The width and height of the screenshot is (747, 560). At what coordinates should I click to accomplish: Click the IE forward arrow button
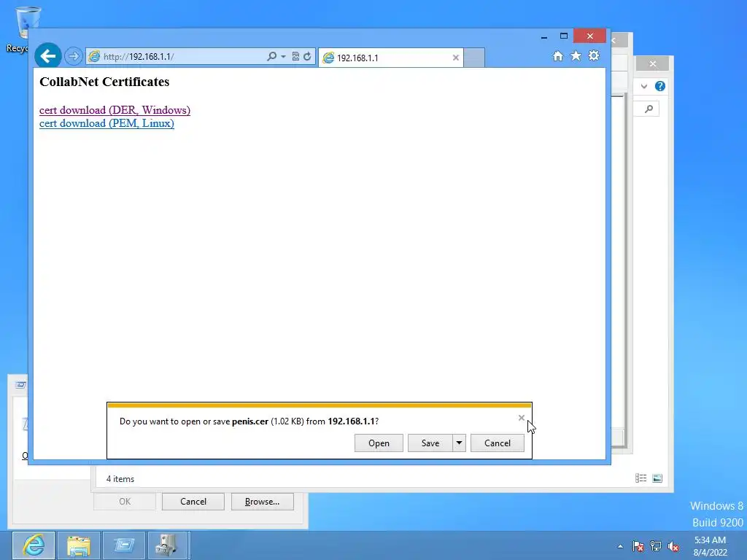pos(74,56)
